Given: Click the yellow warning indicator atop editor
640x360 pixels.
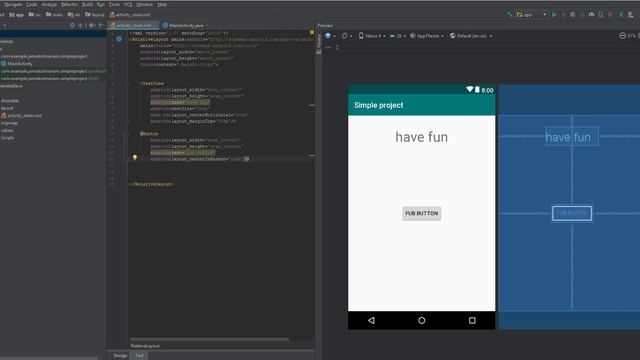Looking at the screenshot, I should [x=312, y=32].
